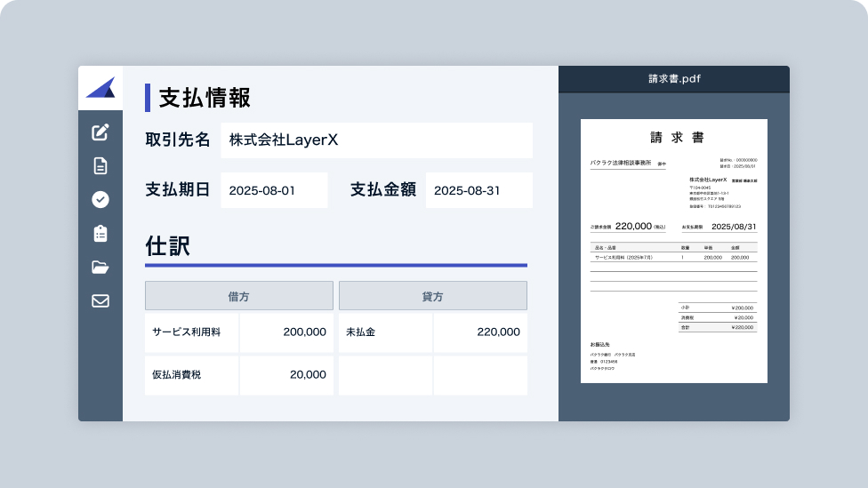
Task: Click the 請求書.pdf preview title bar
Action: click(674, 79)
